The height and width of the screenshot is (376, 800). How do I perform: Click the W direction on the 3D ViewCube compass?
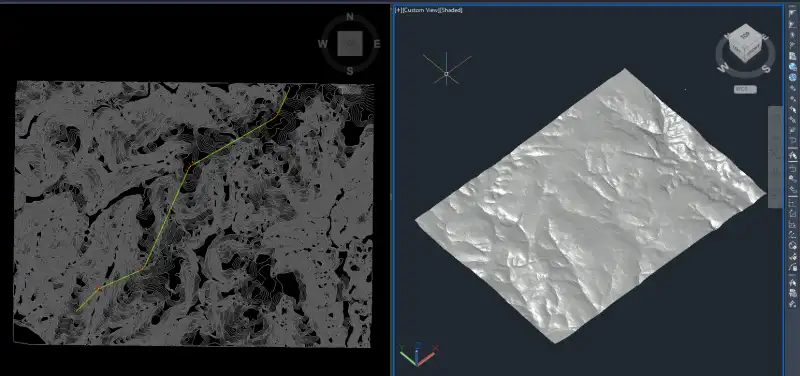[722, 67]
